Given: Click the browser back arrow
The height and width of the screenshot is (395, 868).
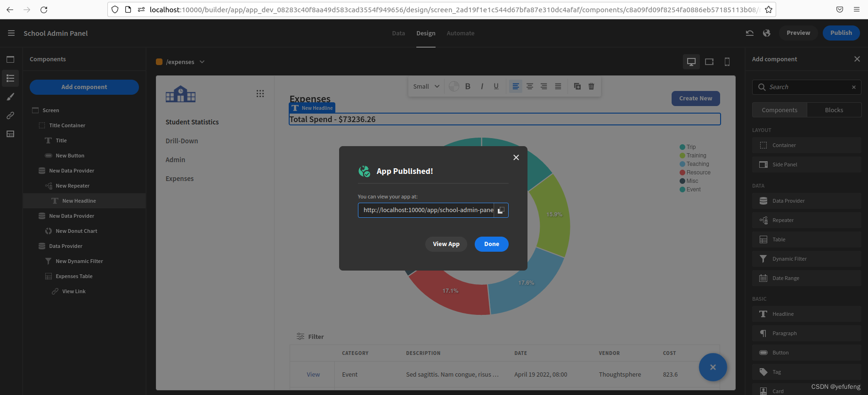Looking at the screenshot, I should [x=10, y=9].
